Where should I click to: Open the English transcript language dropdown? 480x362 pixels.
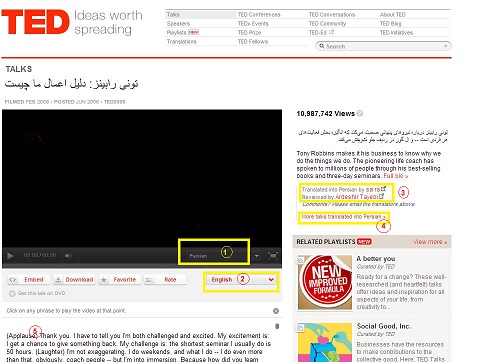tap(241, 280)
